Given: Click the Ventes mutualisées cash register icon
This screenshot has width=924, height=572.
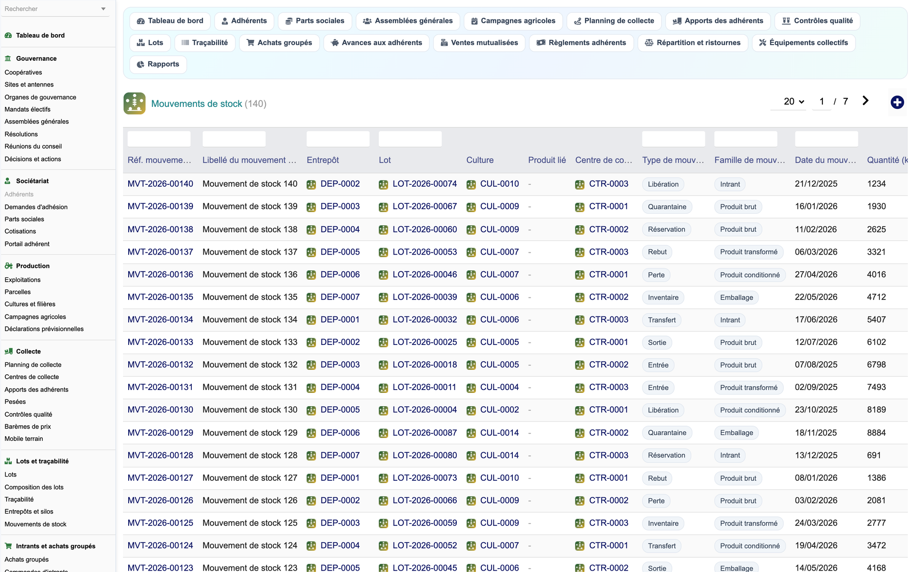Looking at the screenshot, I should 444,43.
